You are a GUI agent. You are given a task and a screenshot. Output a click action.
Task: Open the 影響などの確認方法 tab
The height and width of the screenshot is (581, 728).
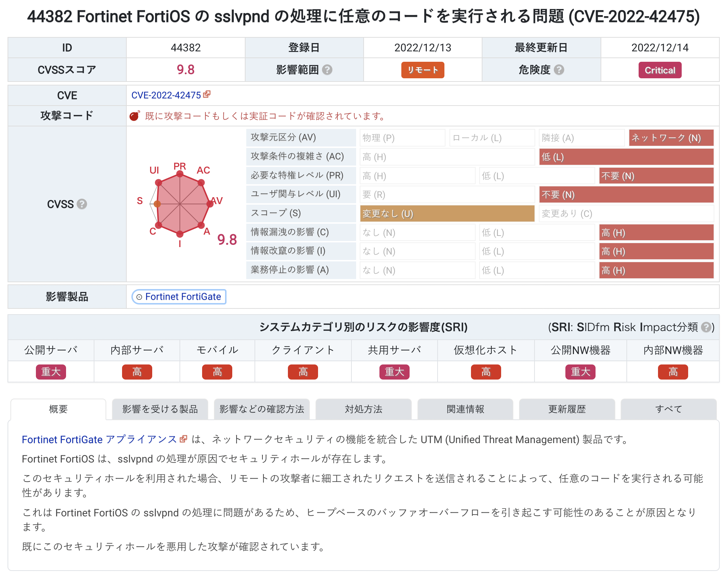pos(262,409)
